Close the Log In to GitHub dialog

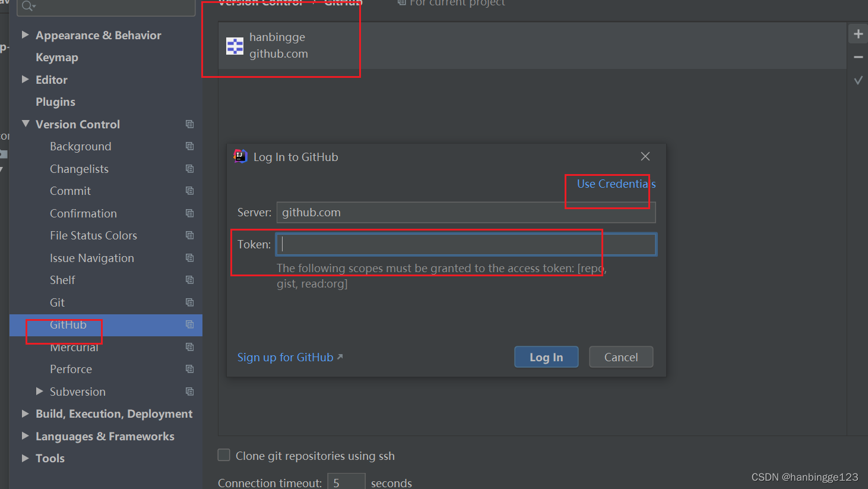645,156
